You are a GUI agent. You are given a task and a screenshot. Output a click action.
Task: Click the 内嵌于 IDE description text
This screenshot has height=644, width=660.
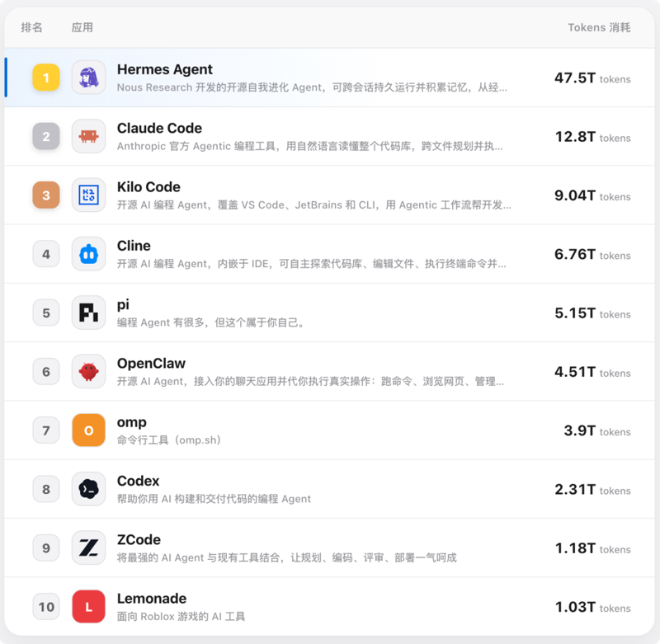(312, 264)
